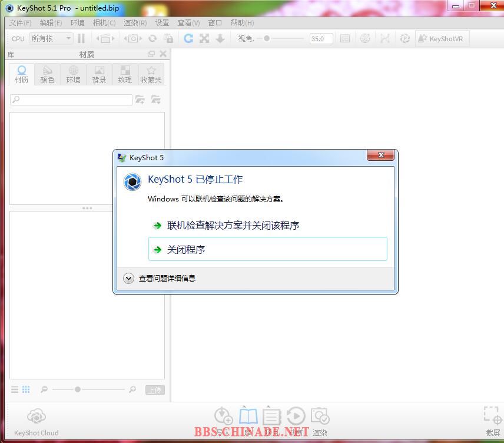The width and height of the screenshot is (504, 443).
Task: Click the KeyShot Cloud icon
Action: point(36,417)
